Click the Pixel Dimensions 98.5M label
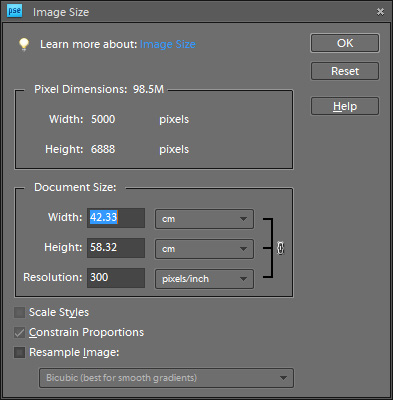 click(x=99, y=89)
